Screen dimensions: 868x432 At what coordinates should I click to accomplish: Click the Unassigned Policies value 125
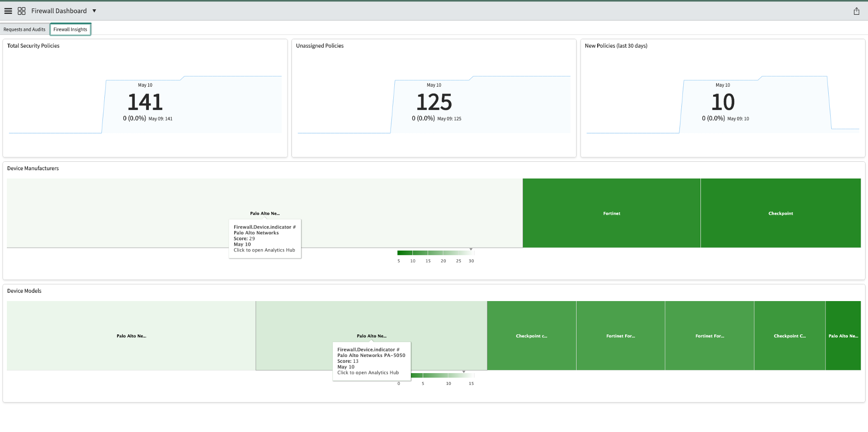[x=434, y=102]
